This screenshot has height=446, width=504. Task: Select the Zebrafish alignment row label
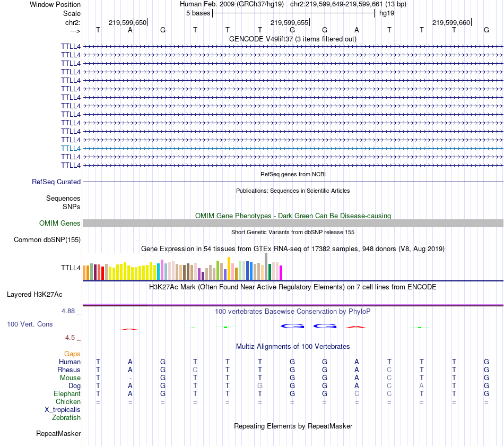point(66,418)
